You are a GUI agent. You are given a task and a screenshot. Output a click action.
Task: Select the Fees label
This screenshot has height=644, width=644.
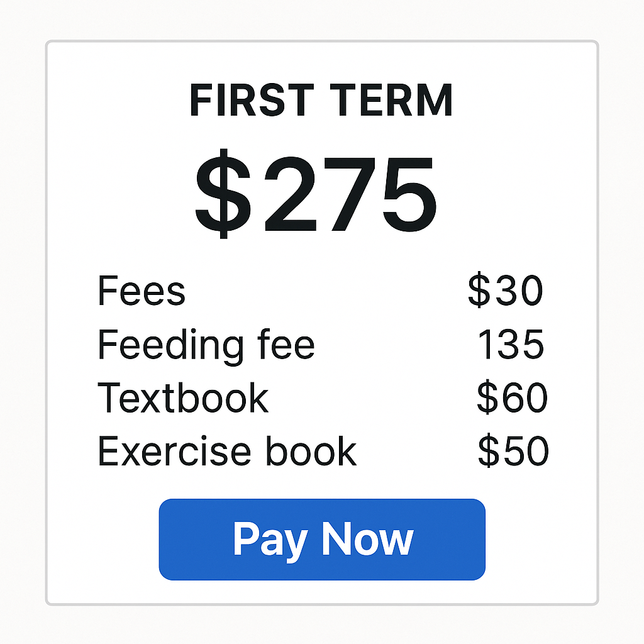142,291
